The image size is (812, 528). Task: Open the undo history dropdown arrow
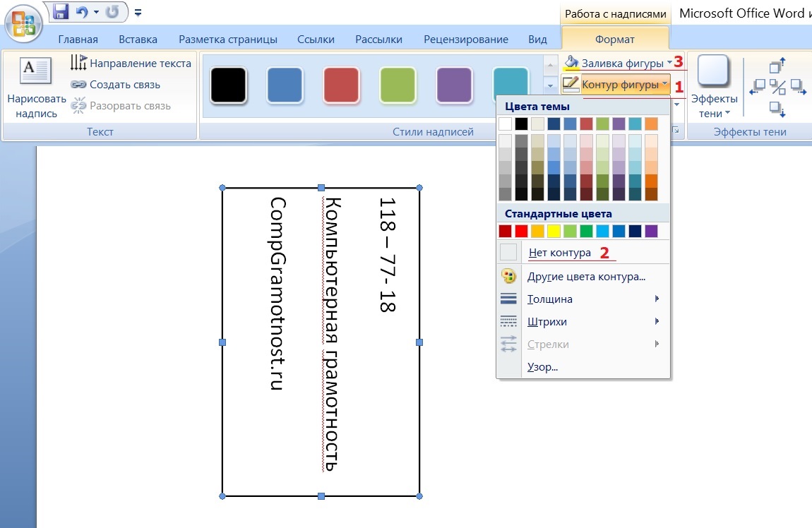[x=96, y=12]
